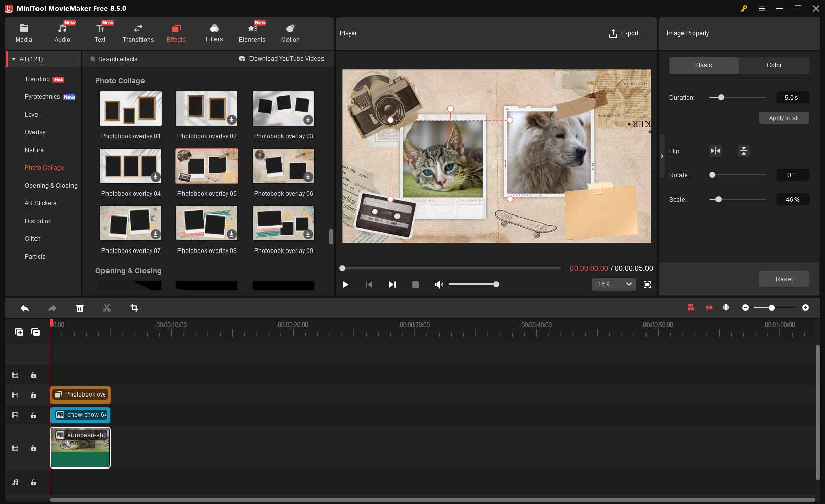825x504 pixels.
Task: Click the Scale slider handle
Action: pos(719,199)
